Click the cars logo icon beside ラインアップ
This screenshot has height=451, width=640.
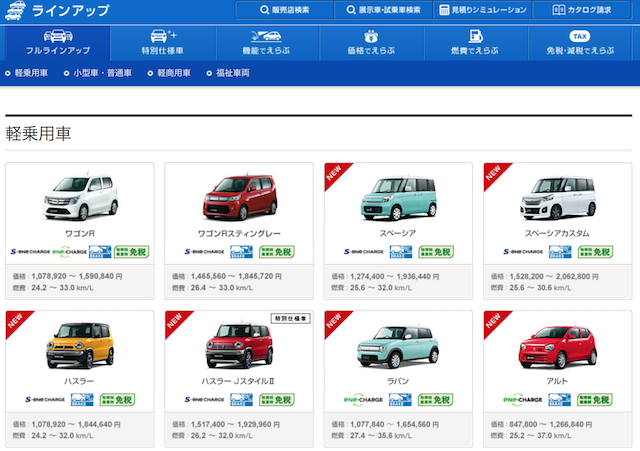coord(15,10)
